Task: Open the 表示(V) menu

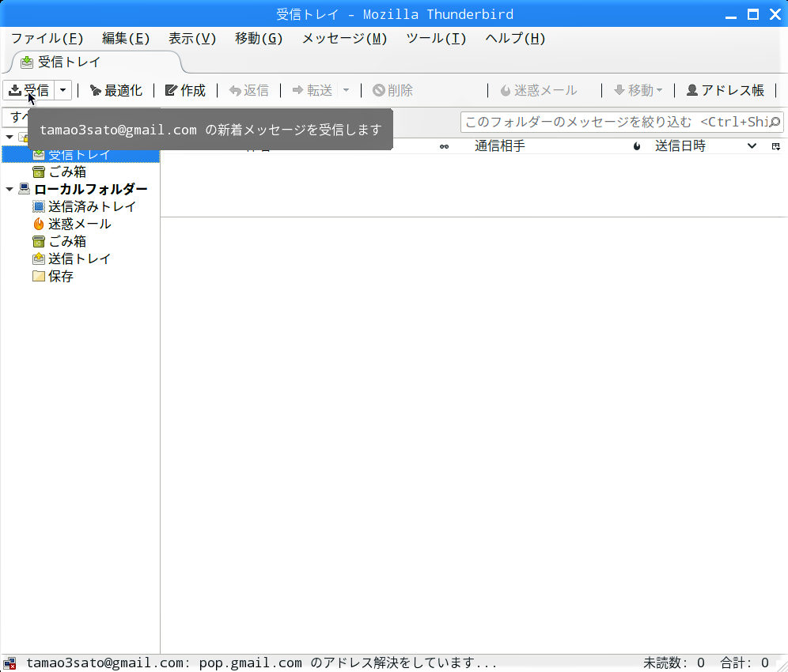Action: [192, 39]
